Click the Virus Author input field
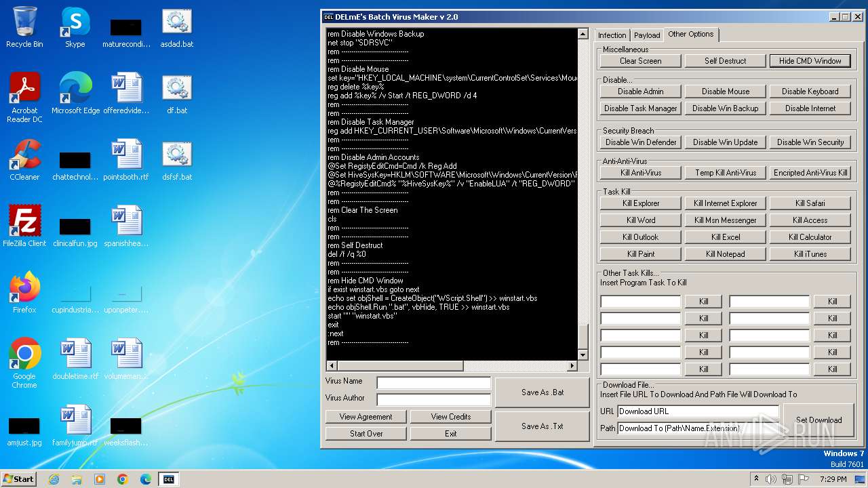This screenshot has height=488, width=868. (x=434, y=400)
